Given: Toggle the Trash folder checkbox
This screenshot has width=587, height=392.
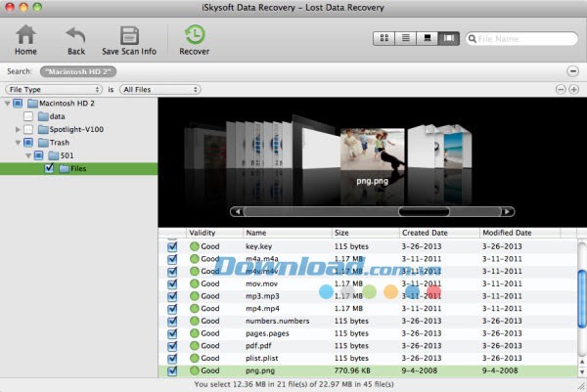Looking at the screenshot, I should coord(28,143).
